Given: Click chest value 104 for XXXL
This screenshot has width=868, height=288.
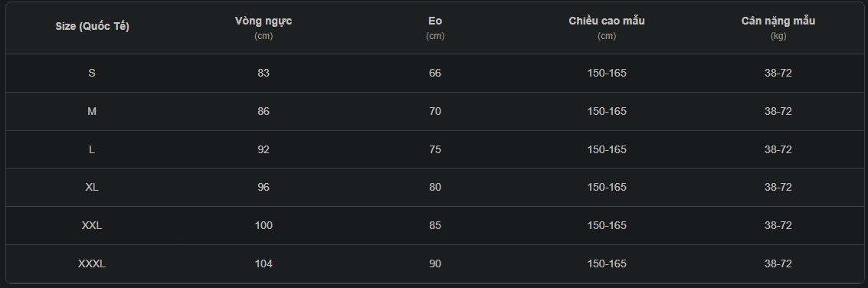Looking at the screenshot, I should 264,263.
